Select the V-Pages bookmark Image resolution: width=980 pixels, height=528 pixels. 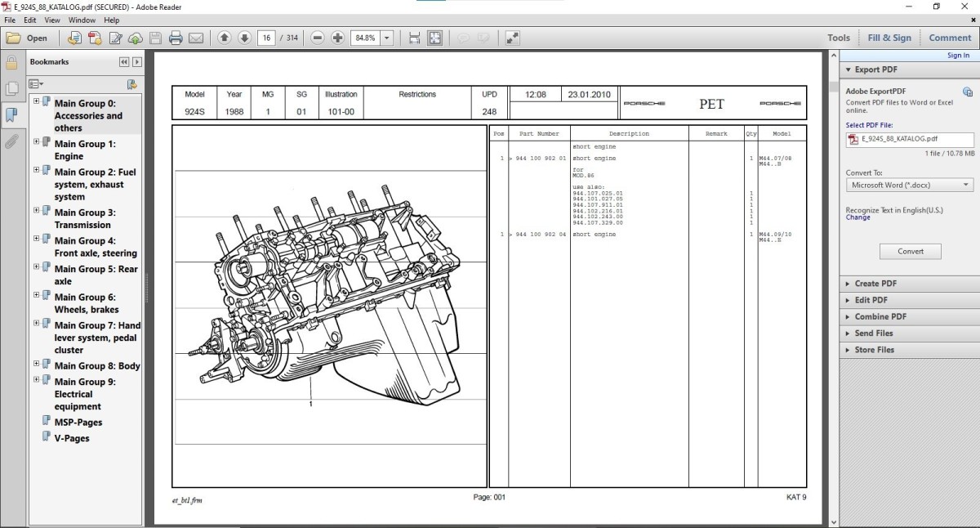pos(72,438)
